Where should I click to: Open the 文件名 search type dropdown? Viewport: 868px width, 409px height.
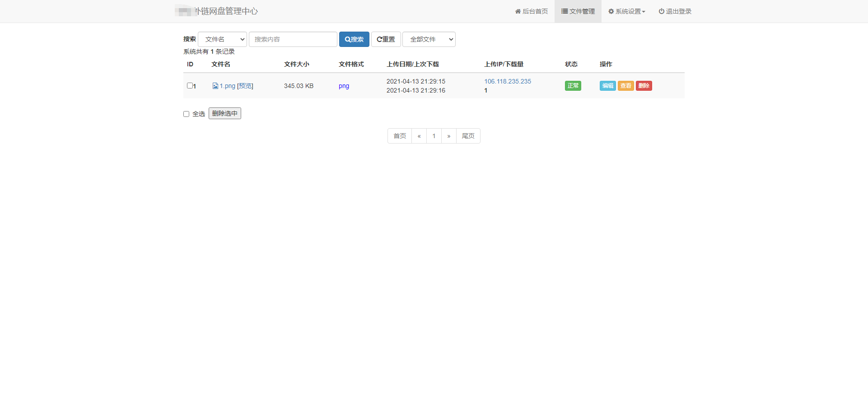click(x=222, y=39)
